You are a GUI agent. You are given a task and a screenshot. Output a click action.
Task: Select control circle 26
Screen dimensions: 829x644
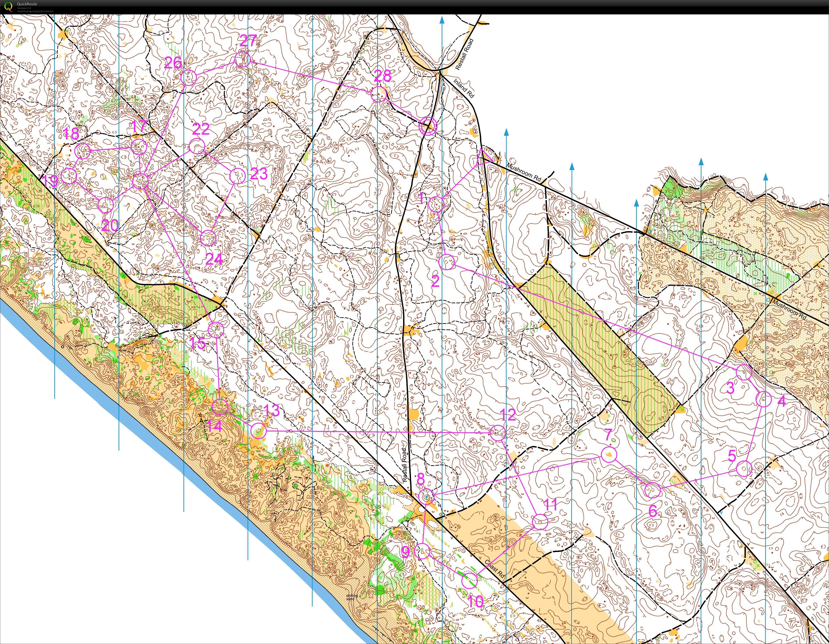pos(188,78)
